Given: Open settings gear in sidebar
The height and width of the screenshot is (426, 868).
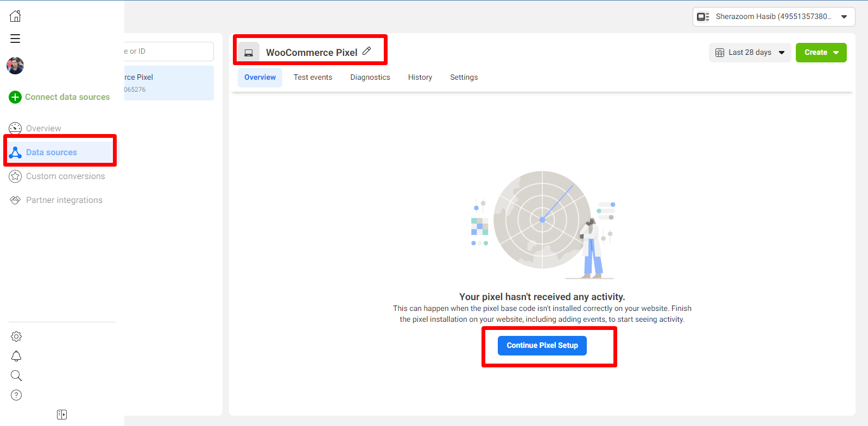Looking at the screenshot, I should [16, 336].
